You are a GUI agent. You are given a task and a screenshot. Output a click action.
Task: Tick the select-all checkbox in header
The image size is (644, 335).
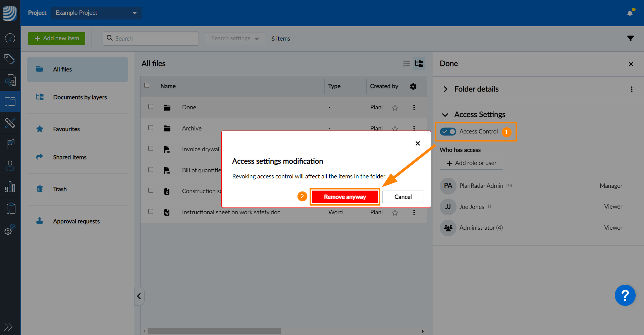coord(147,86)
